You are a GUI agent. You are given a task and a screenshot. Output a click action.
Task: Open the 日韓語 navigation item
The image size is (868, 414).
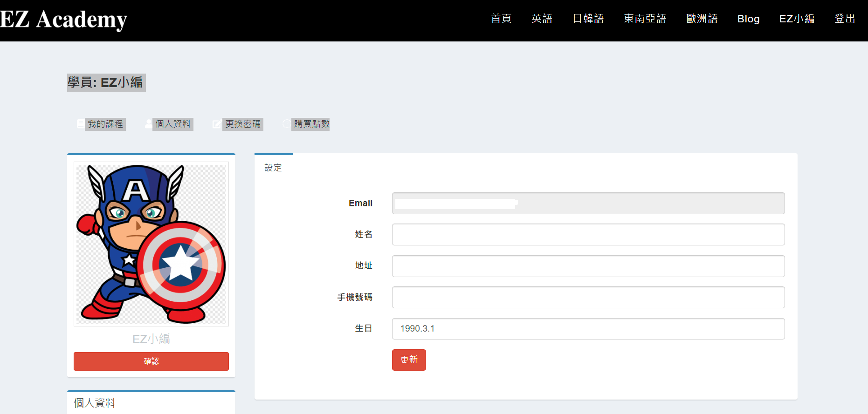[x=588, y=19]
